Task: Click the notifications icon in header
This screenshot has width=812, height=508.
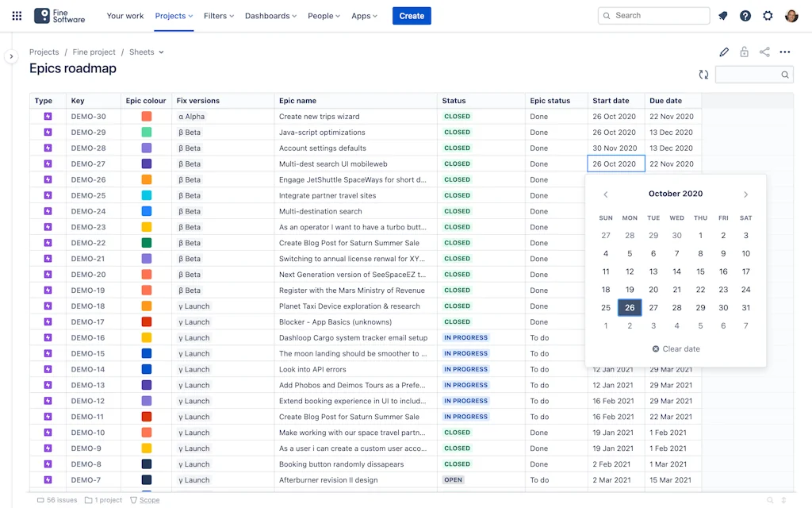Action: (722, 16)
